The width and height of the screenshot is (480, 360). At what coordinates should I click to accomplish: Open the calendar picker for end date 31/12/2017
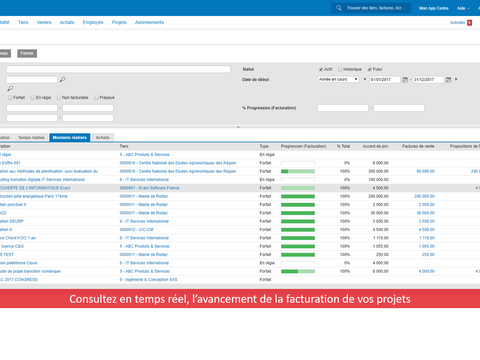(448, 80)
